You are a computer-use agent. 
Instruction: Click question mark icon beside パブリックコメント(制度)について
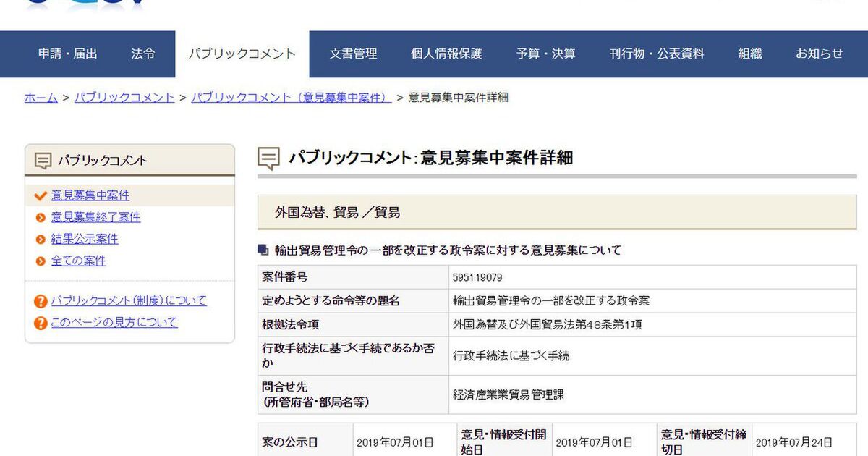pyautogui.click(x=41, y=301)
